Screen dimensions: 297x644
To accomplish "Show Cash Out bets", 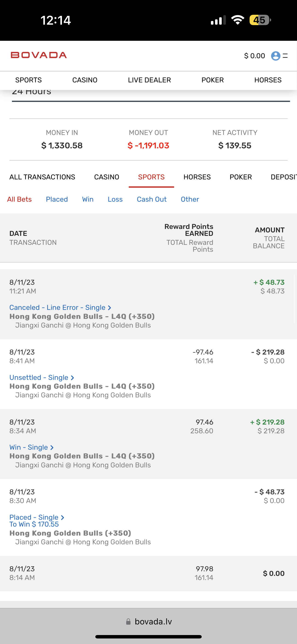I will pyautogui.click(x=151, y=199).
